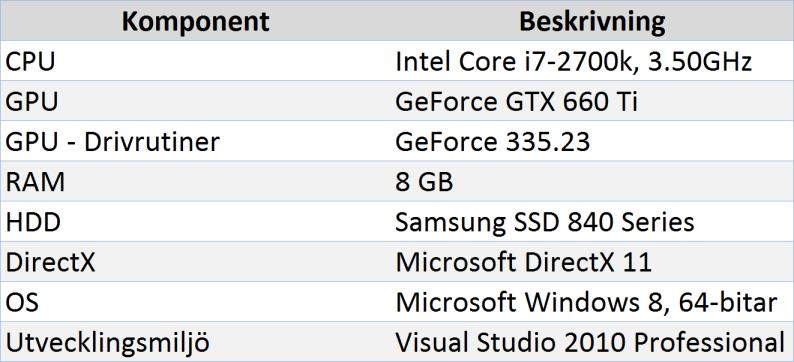Click the Microsoft DirectX 11 cell
The image size is (794, 362).
[592, 261]
